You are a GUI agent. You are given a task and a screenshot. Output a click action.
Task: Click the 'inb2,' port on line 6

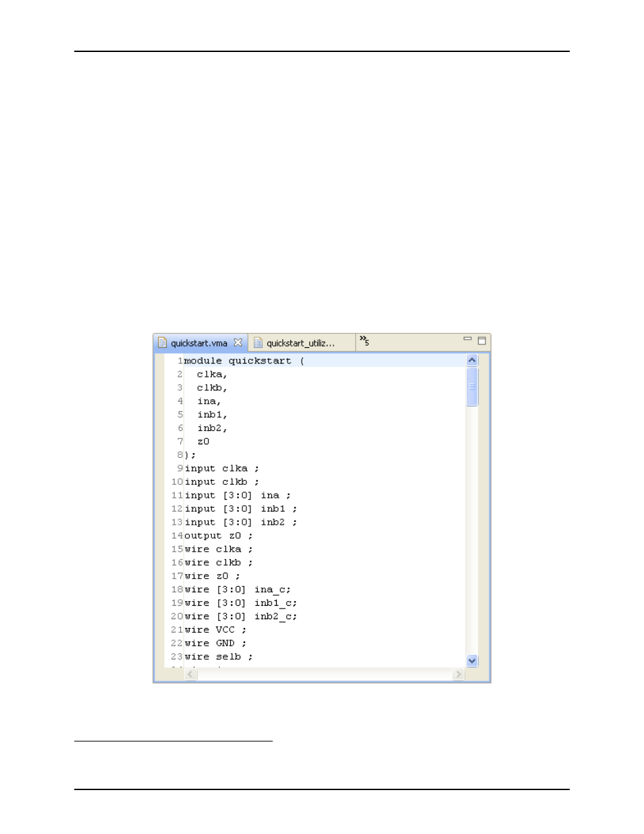click(x=212, y=428)
